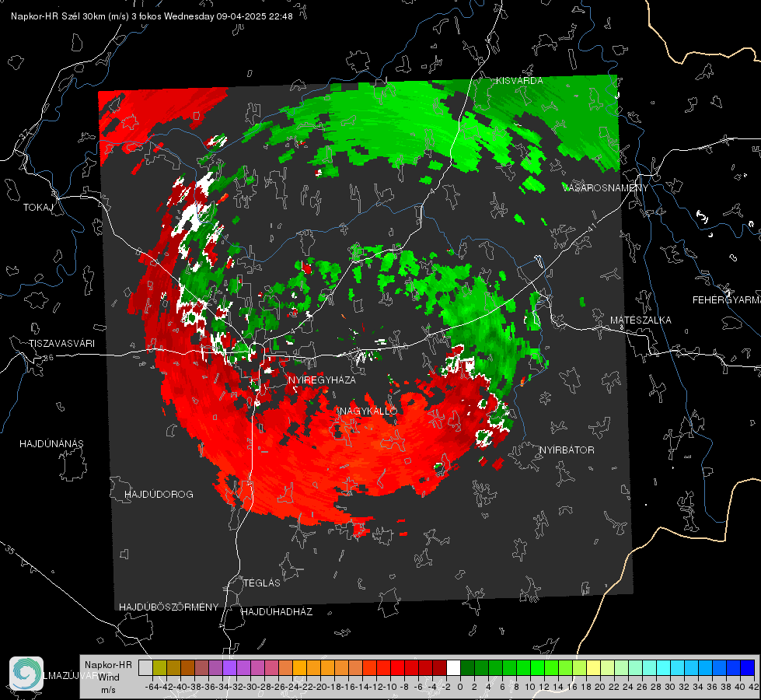Image resolution: width=761 pixels, height=700 pixels.
Task: Click the Napkor-HR label in the legend
Action: [108, 664]
